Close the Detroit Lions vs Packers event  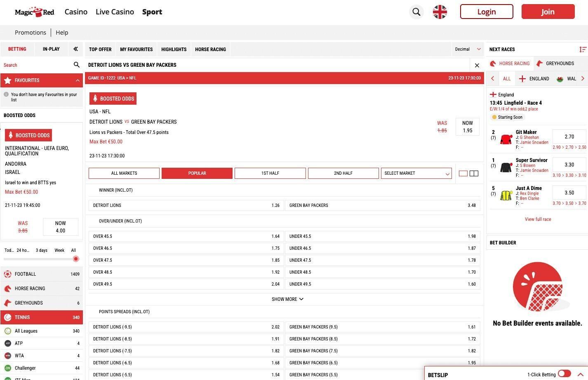(477, 65)
